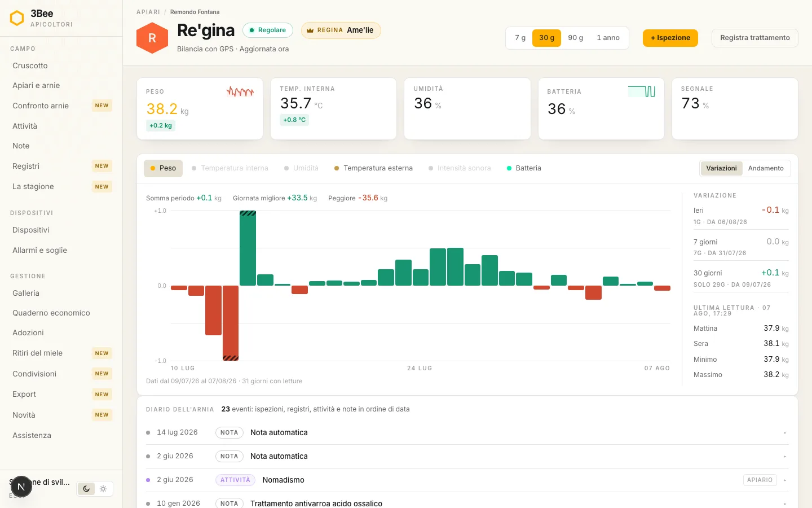This screenshot has height=508, width=812.
Task: Expand the Nomadismo activity row arrow
Action: click(785, 480)
